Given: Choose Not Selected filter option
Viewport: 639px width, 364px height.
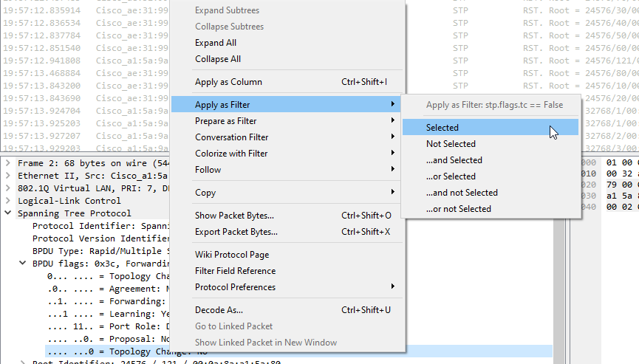Looking at the screenshot, I should [x=451, y=144].
